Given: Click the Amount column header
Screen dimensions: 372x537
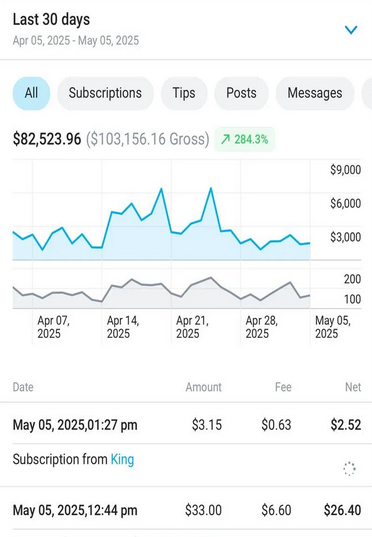Looking at the screenshot, I should click(203, 387).
